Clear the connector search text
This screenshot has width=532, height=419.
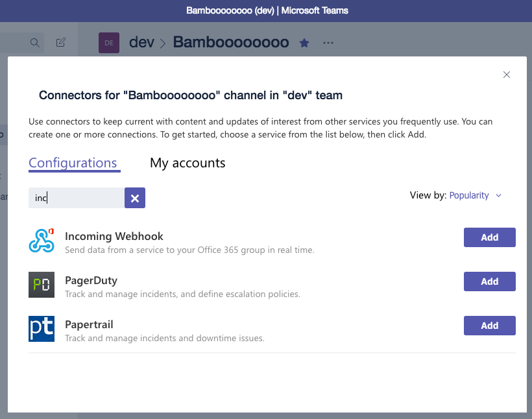[x=135, y=198]
